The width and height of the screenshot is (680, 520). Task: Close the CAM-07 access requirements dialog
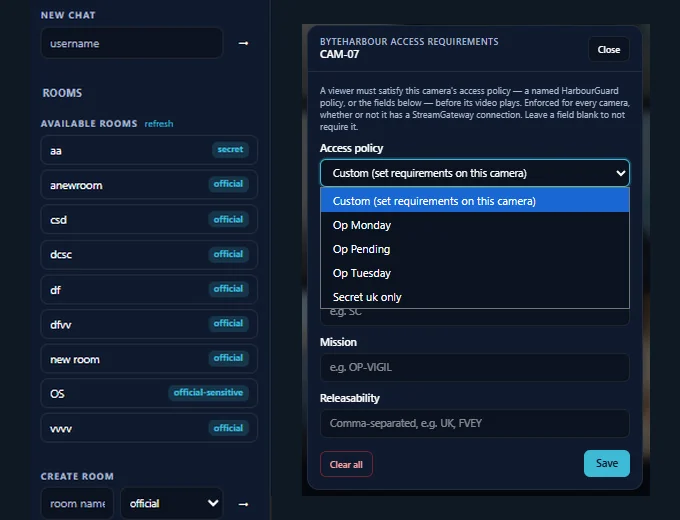(608, 49)
